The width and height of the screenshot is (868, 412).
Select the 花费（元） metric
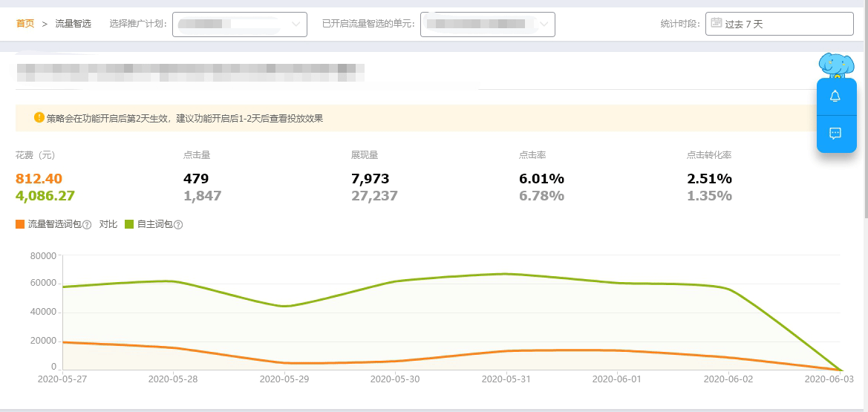point(35,155)
